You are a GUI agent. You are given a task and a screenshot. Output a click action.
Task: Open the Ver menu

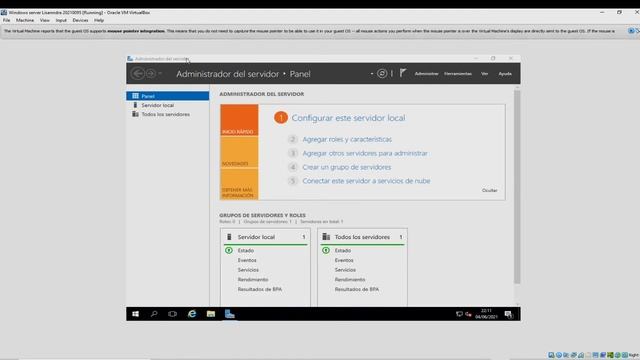click(484, 74)
